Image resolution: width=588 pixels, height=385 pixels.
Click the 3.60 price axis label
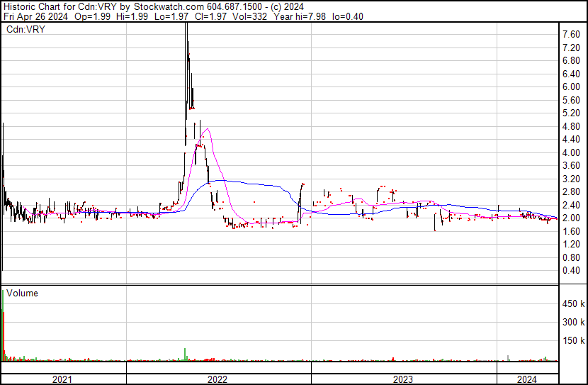571,165
